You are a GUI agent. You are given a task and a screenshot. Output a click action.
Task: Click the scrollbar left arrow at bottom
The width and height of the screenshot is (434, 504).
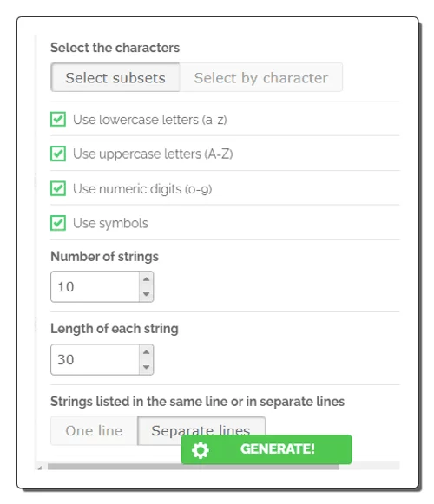click(x=40, y=468)
